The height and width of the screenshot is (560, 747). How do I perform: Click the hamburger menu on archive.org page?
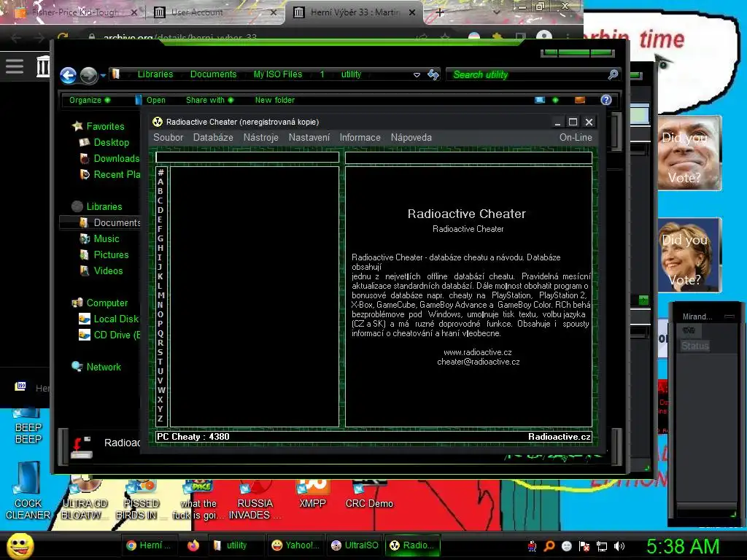[x=15, y=66]
